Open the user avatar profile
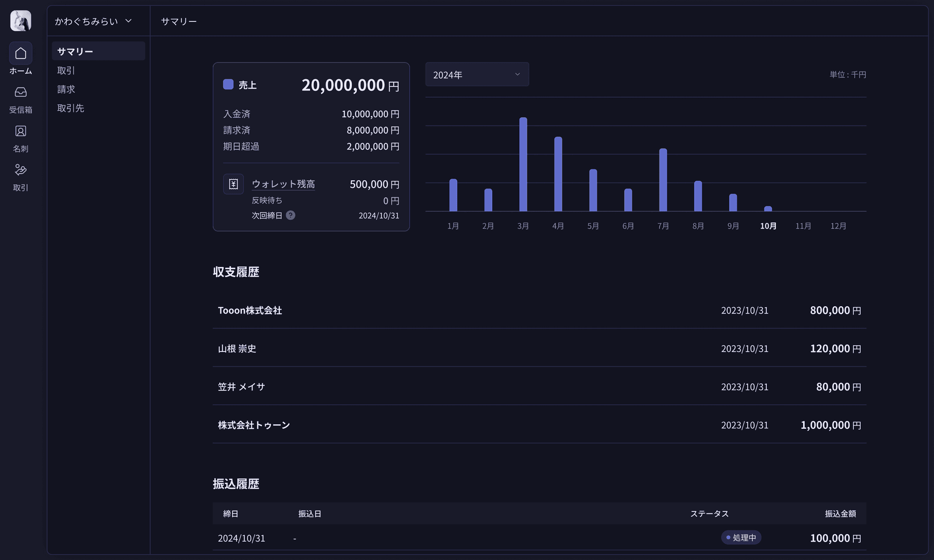The height and width of the screenshot is (560, 934). [x=20, y=21]
